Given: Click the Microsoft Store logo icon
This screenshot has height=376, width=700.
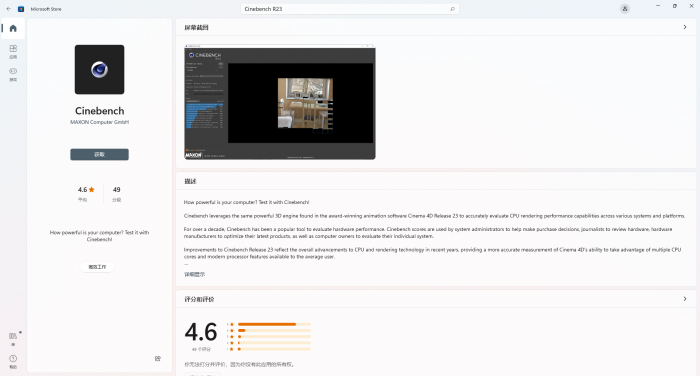Looking at the screenshot, I should 21,9.
